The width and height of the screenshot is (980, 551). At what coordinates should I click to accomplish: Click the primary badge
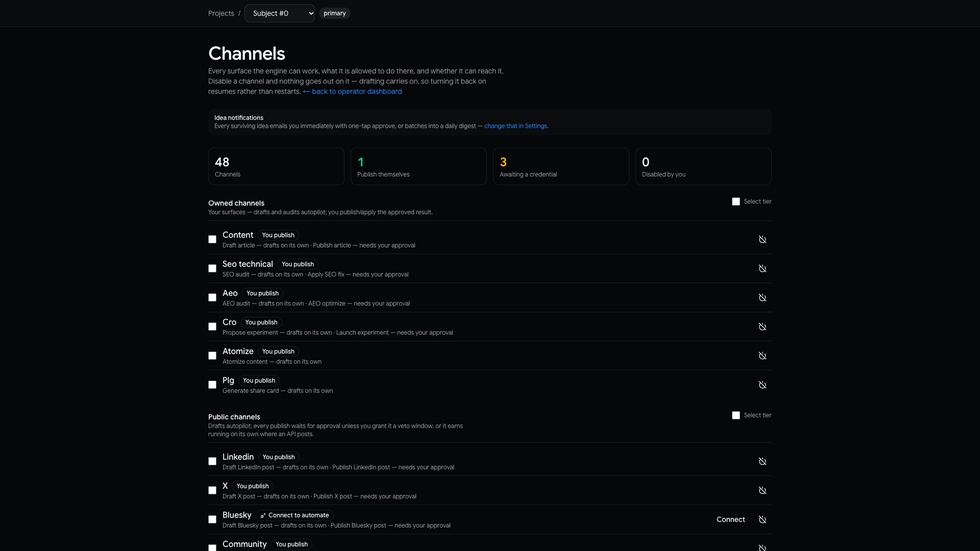tap(335, 13)
